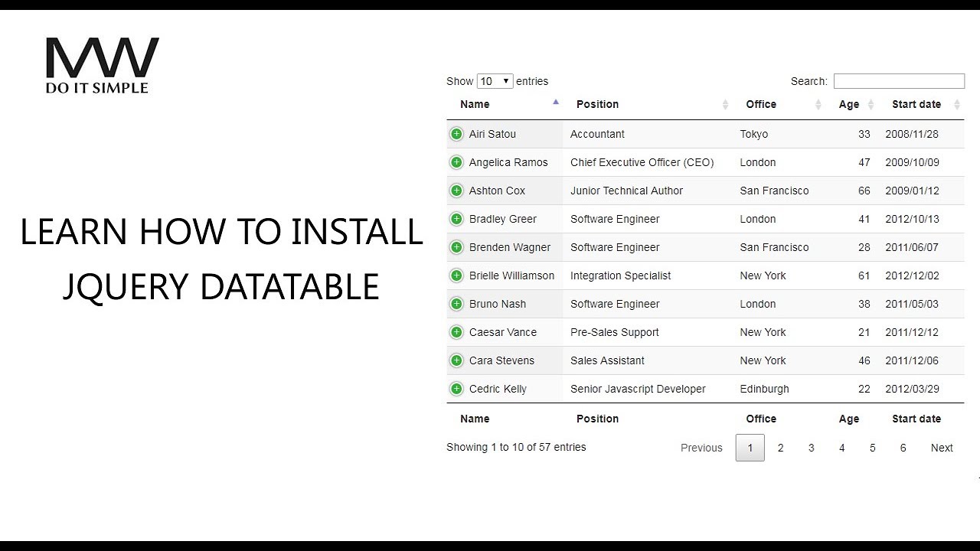Click the age value 61
Screen dimensions: 980x551
point(864,275)
